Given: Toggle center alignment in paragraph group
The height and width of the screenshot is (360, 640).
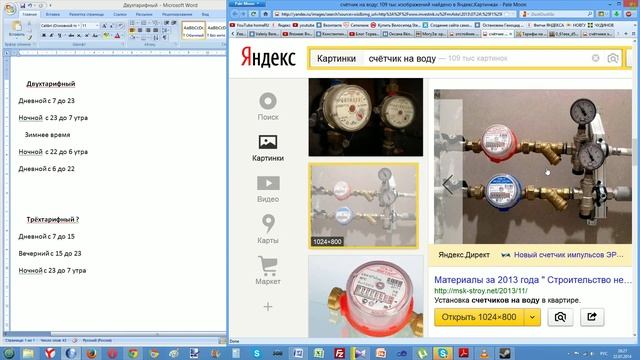Looking at the screenshot, I should 140,30.
